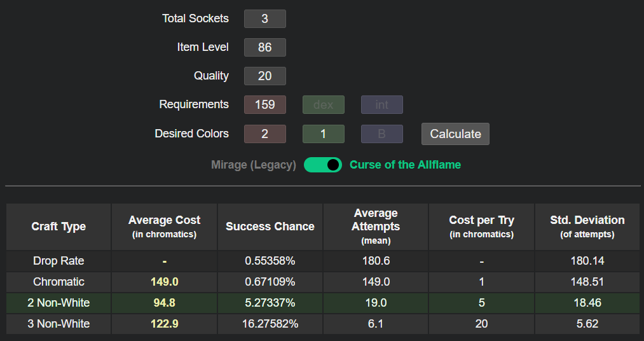Focus the Total Sockets input field
The width and height of the screenshot is (644, 341).
point(265,18)
